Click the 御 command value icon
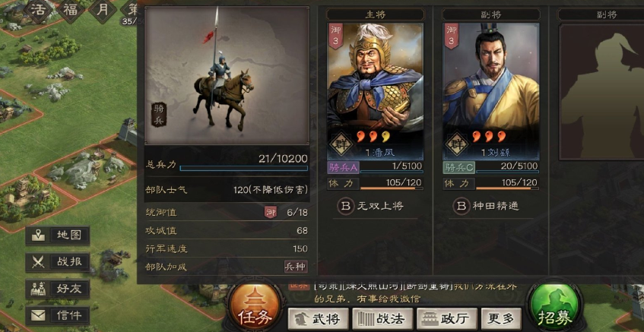The height and width of the screenshot is (332, 644). (x=270, y=212)
